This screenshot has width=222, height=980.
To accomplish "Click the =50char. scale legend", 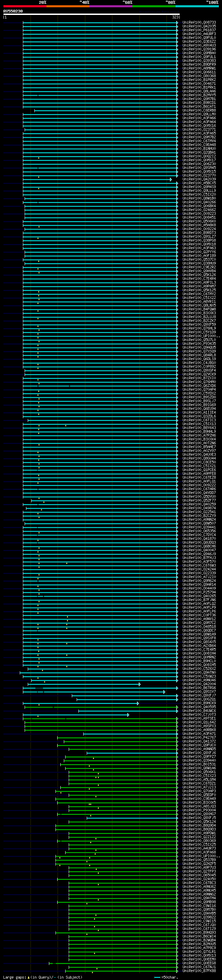I will coord(166,977).
